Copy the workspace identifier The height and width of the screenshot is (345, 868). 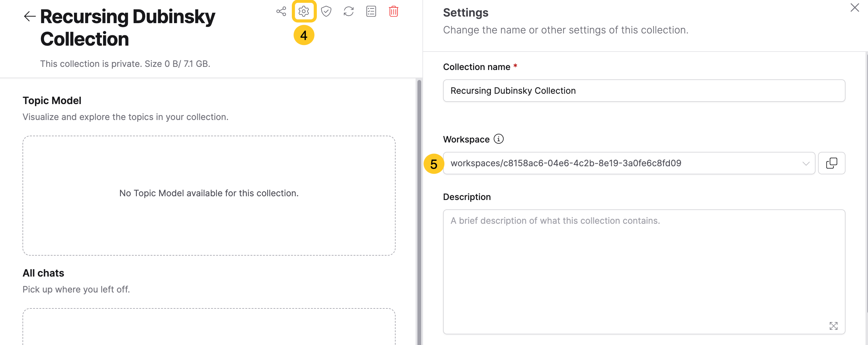tap(832, 163)
